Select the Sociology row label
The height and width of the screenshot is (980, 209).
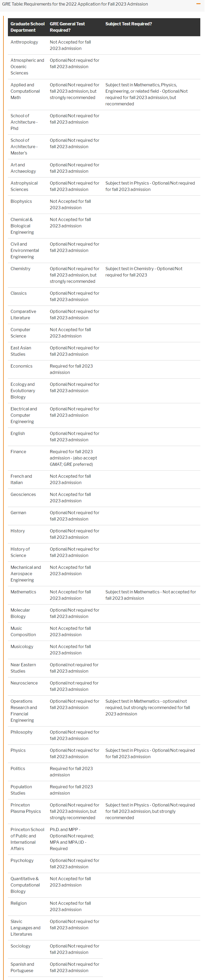[x=21, y=946]
